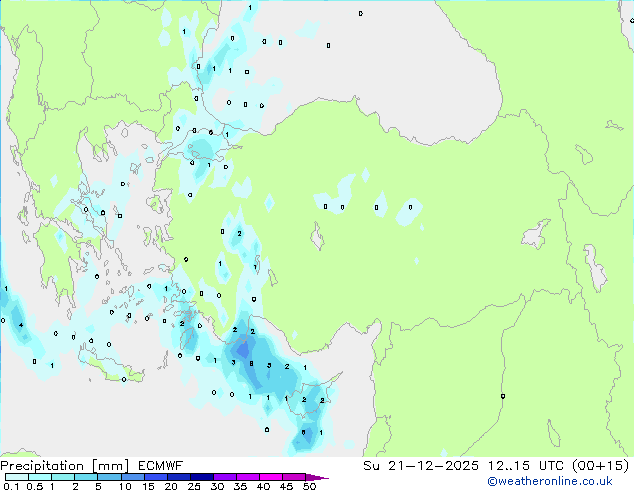Click the '[mm]' unit label
Viewport: 634px width, 490px height.
coord(110,466)
